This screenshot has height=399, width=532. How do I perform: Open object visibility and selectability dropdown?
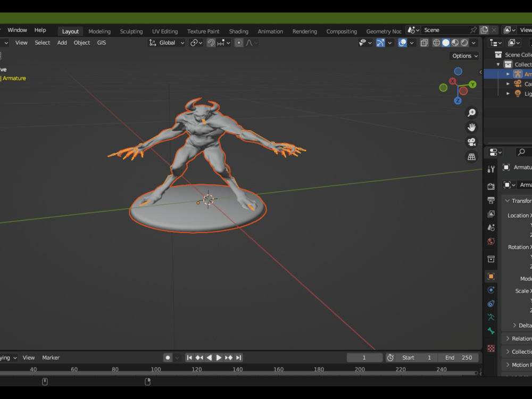click(365, 43)
